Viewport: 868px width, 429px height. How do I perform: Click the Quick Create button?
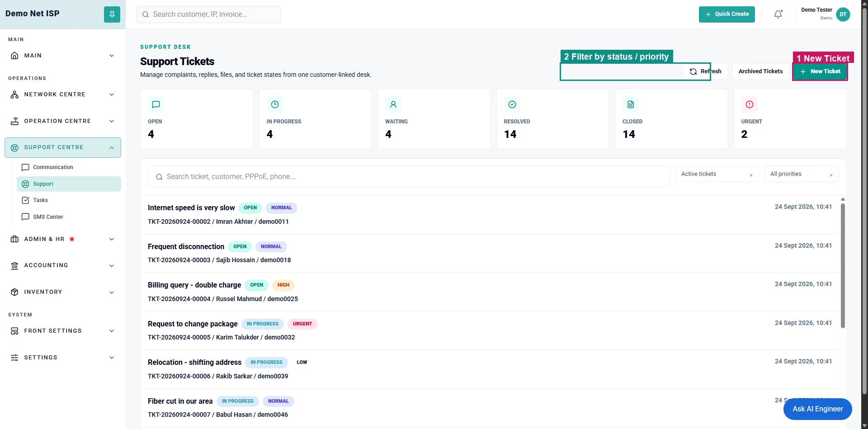click(x=727, y=14)
